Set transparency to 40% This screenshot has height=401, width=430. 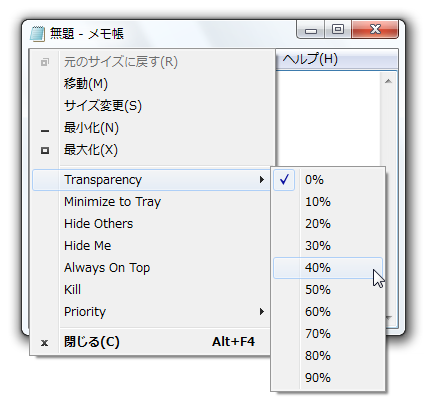coord(328,268)
